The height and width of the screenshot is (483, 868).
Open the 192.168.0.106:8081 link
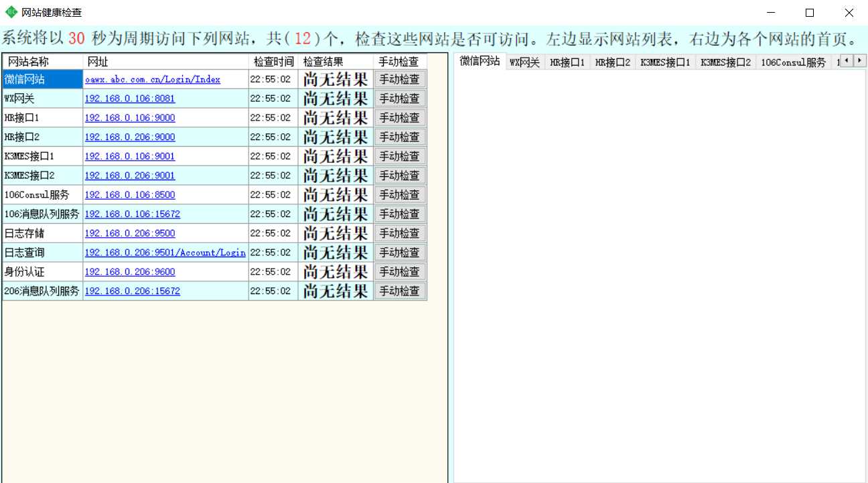click(130, 98)
